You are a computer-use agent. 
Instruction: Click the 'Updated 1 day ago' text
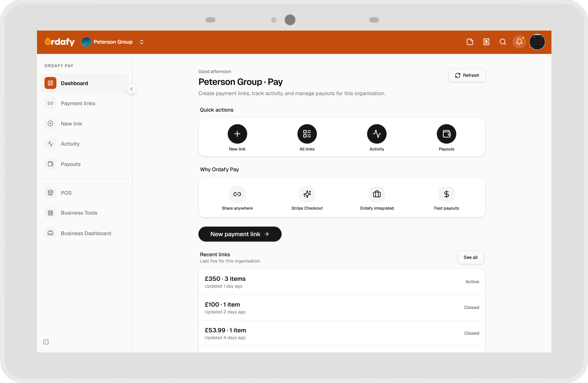(223, 286)
